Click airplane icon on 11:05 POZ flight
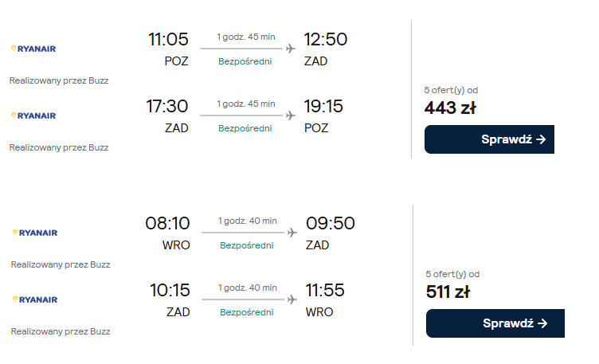This screenshot has width=599, height=364. [x=290, y=49]
